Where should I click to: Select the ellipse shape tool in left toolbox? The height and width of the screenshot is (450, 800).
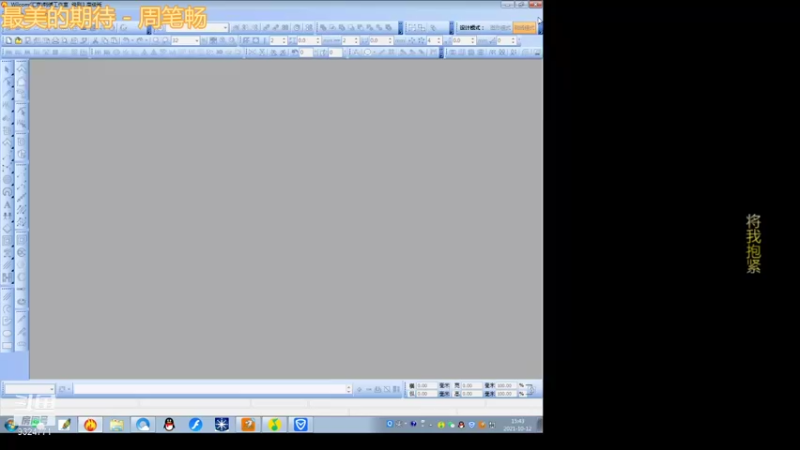tap(7, 334)
